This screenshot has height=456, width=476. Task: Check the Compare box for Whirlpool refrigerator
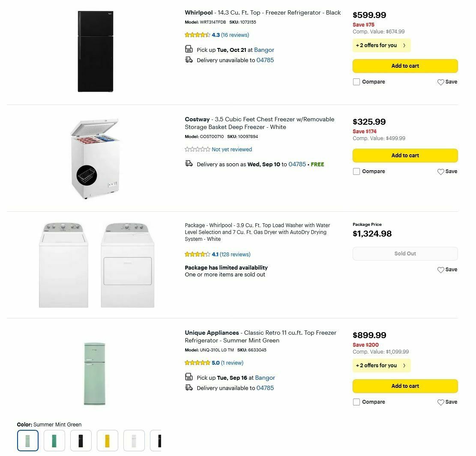pos(356,81)
